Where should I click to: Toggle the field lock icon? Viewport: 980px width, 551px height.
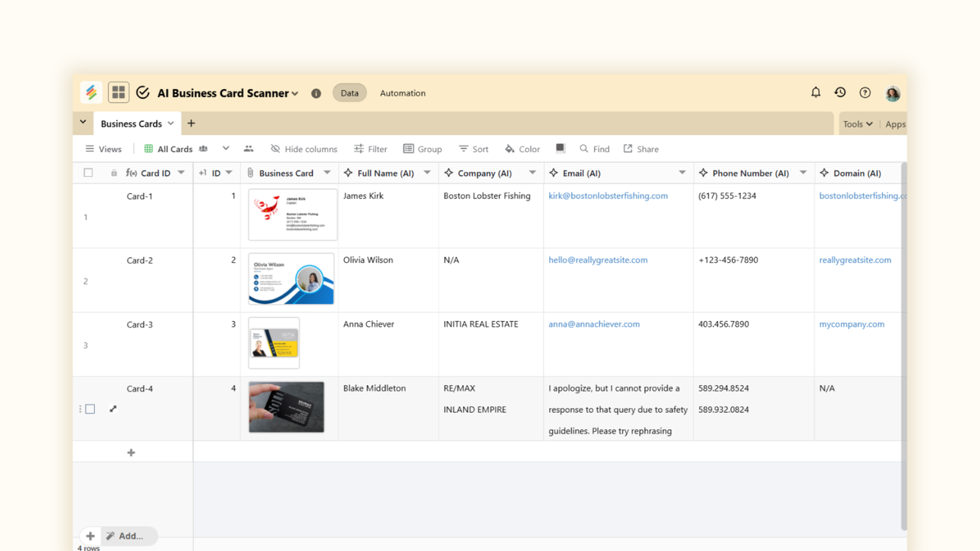(115, 173)
